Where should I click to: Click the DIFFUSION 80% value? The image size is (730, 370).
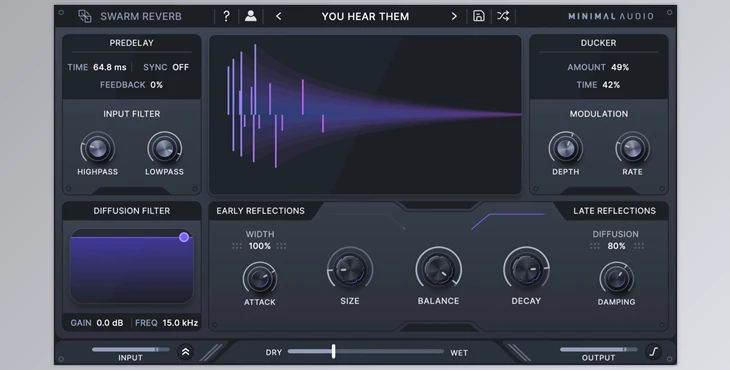pos(616,246)
